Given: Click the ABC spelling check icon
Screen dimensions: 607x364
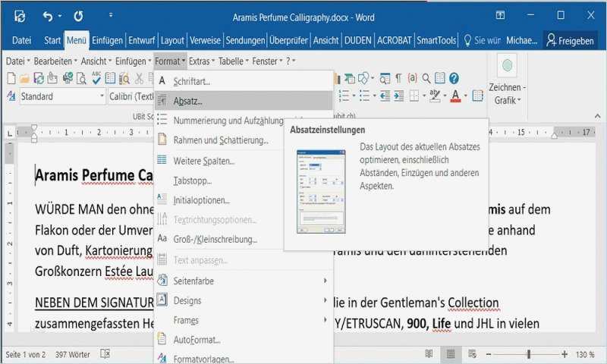Looking at the screenshot, I should (x=96, y=78).
